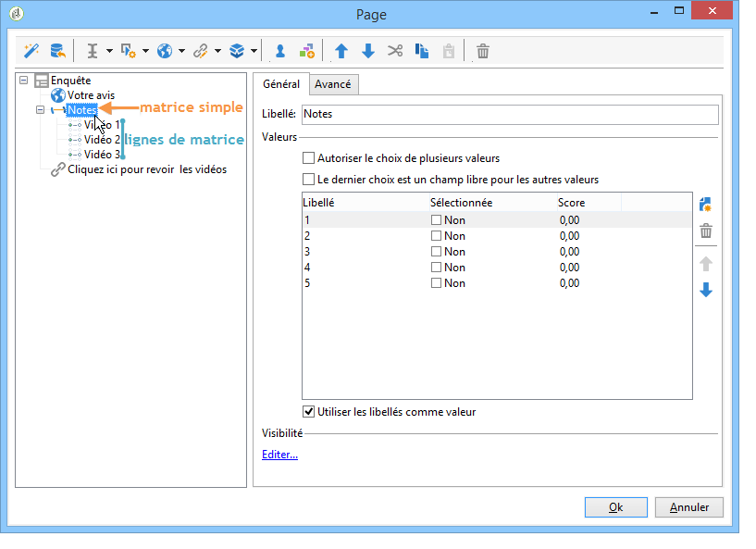
Task: Click the application icon in title bar
Action: coord(17,14)
